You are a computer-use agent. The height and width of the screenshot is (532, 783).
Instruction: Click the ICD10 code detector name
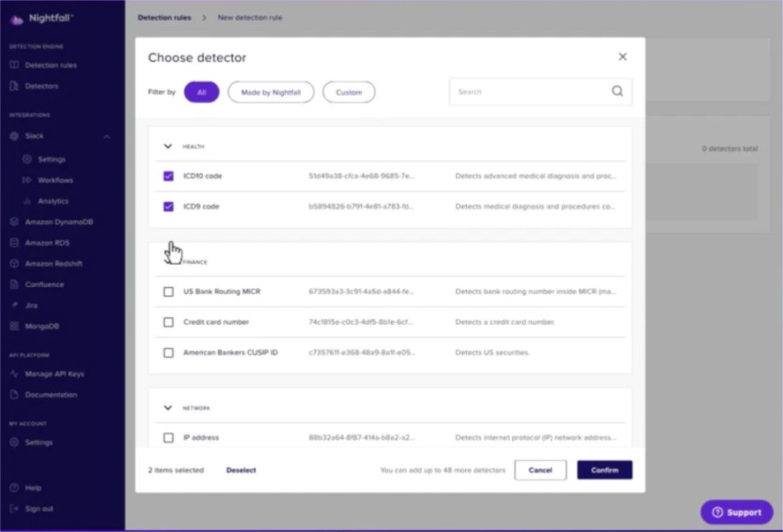(x=202, y=176)
